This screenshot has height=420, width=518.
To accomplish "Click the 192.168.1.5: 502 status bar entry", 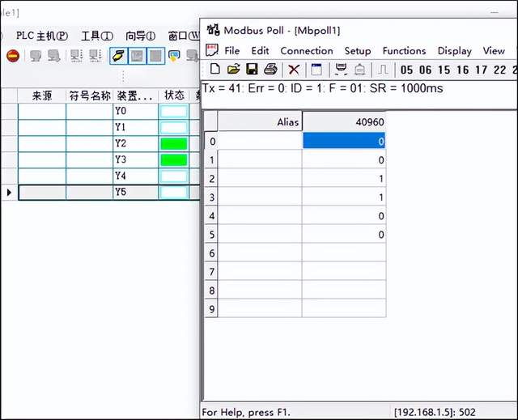I will (x=435, y=412).
